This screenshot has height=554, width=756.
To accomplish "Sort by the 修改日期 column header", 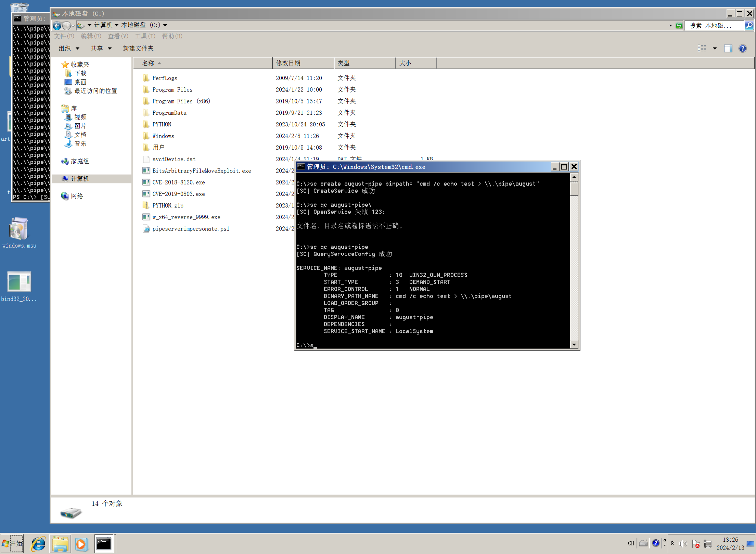I will (x=303, y=63).
